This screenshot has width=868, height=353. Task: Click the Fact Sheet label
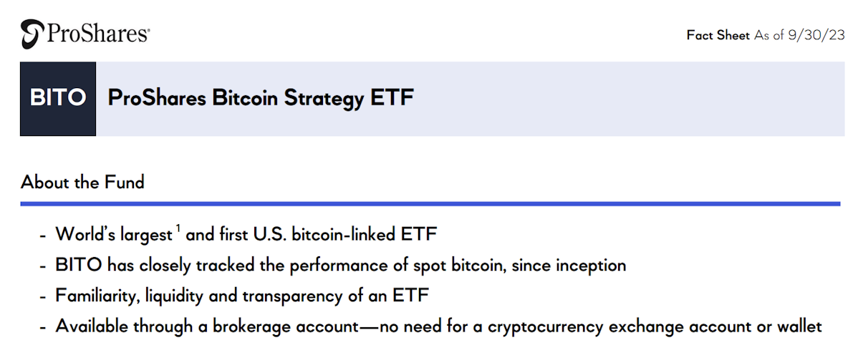click(x=718, y=35)
